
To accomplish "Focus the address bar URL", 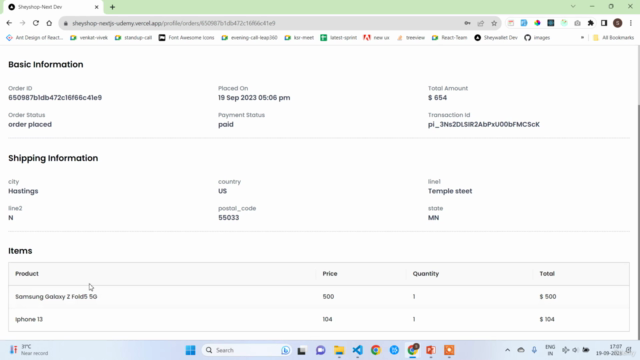I will 173,23.
